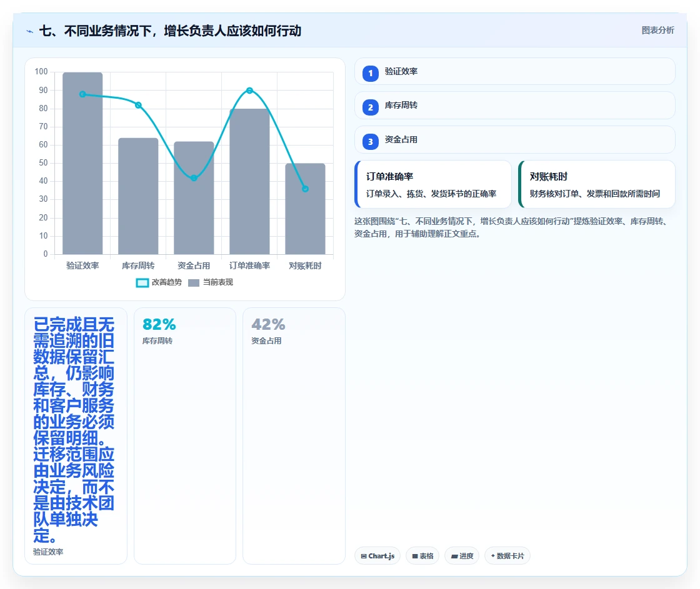Image resolution: width=700 pixels, height=589 pixels.
Task: Select the 数据卡片 tag
Action: pos(507,556)
